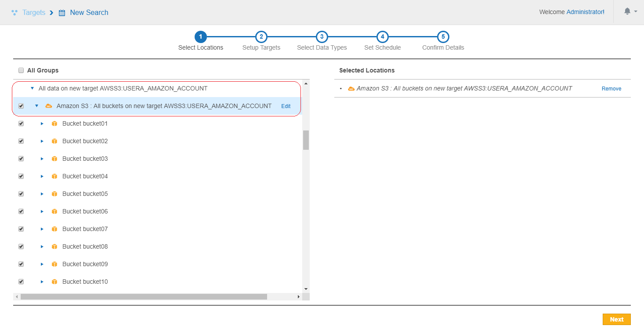
Task: Click the Next button
Action: pyautogui.click(x=616, y=319)
